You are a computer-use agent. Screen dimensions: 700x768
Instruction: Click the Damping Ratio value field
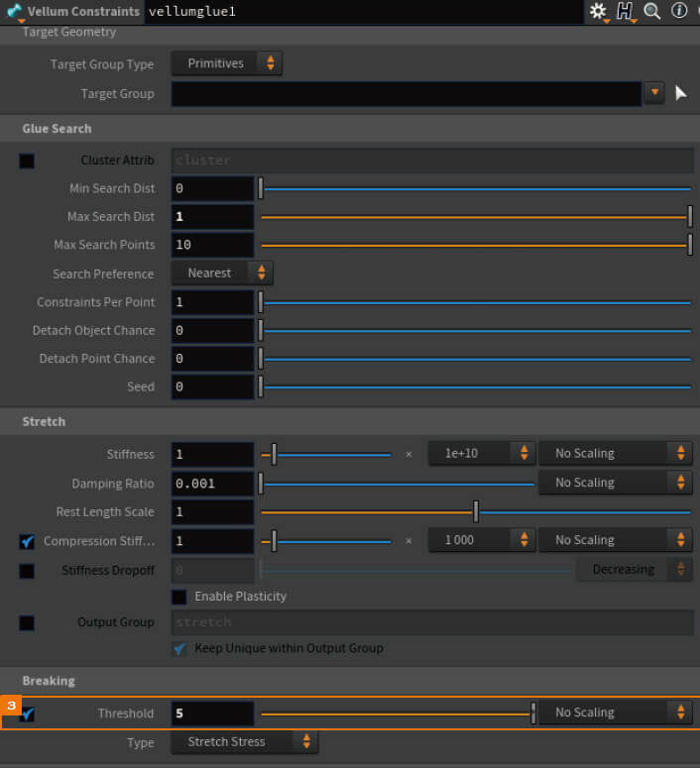coord(213,484)
